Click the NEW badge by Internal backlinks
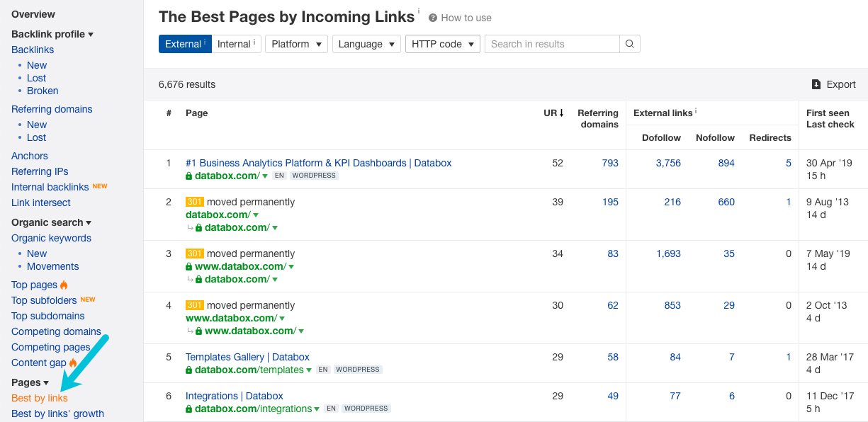868x422 pixels. pos(100,186)
